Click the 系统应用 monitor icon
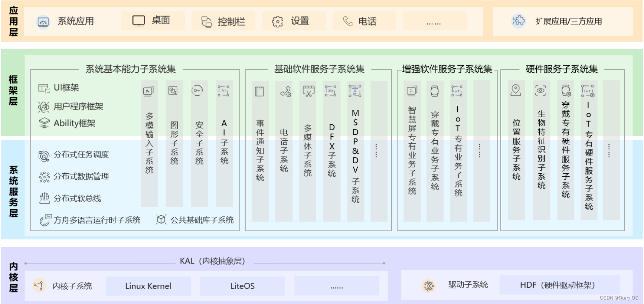Screen dimensions: 644x304 [x=43, y=22]
